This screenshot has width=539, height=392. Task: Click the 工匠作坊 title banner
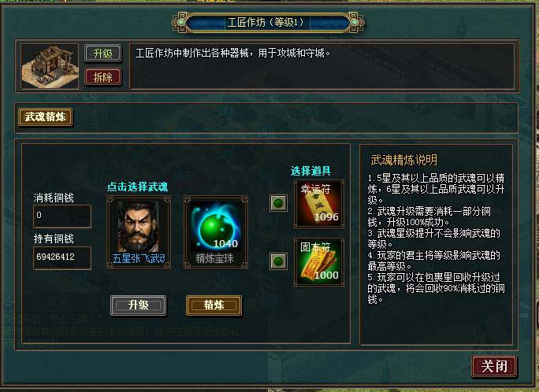click(x=268, y=23)
